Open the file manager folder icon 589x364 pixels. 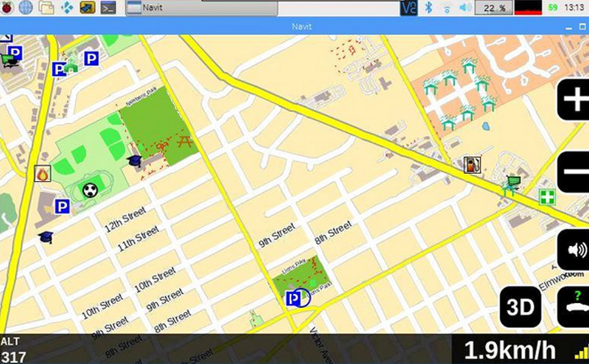point(46,7)
